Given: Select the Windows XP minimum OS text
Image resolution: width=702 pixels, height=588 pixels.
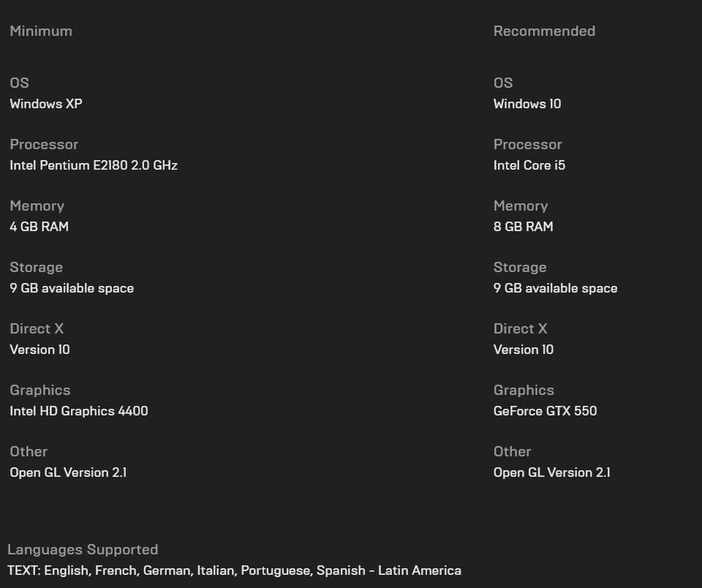Looking at the screenshot, I should 46,104.
